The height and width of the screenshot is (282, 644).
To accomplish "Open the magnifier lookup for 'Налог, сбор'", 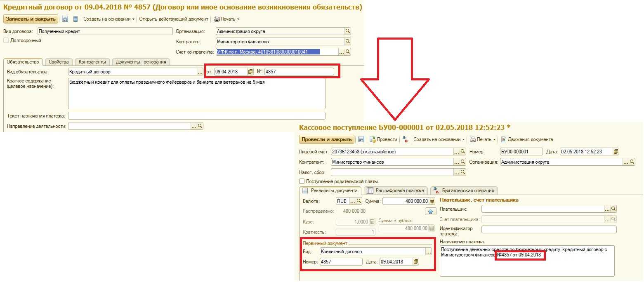I will (463, 172).
